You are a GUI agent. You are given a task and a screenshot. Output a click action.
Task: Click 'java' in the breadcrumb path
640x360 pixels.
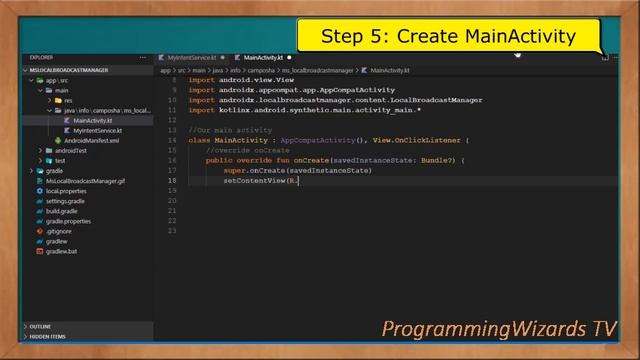pos(218,70)
